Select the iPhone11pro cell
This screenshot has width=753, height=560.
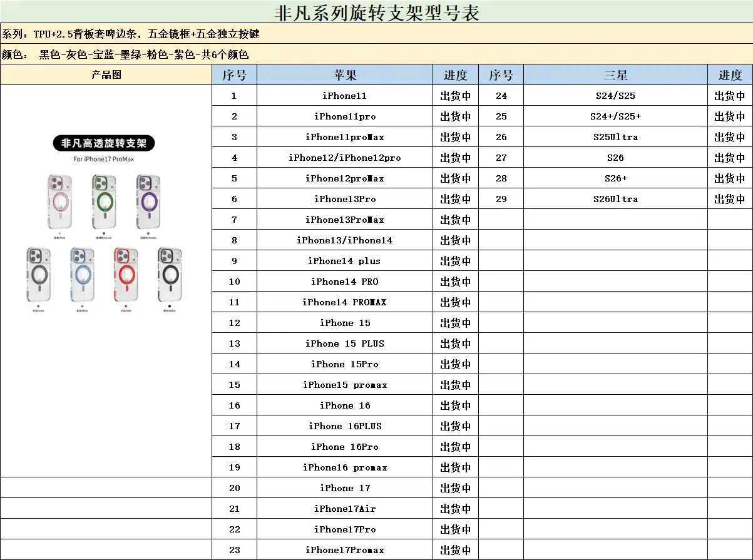pos(345,116)
